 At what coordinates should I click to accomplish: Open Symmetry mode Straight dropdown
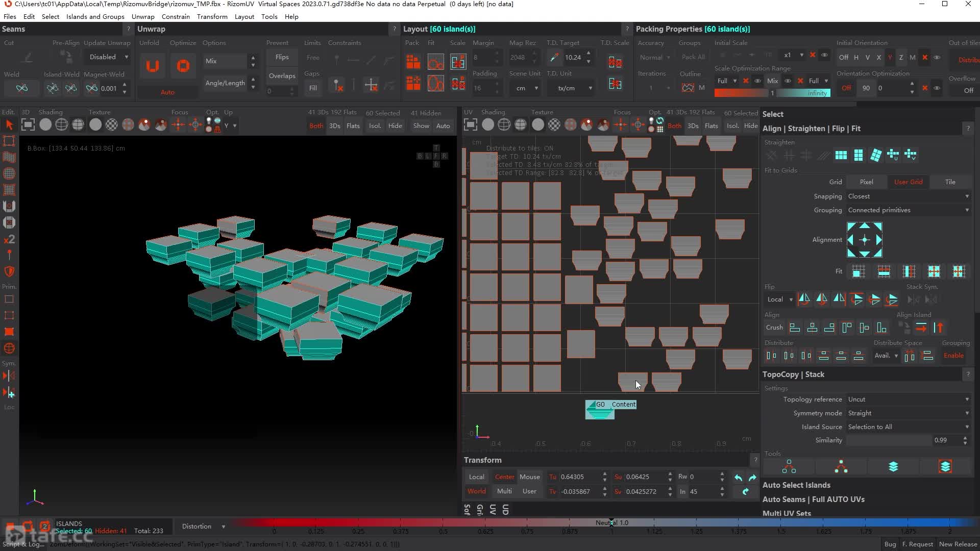tap(909, 413)
